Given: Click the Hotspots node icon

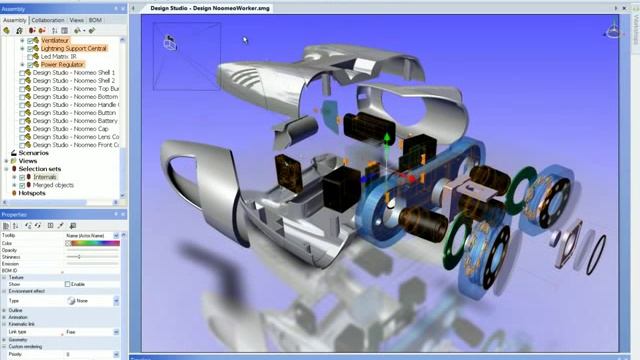Looking at the screenshot, I should [x=13, y=193].
